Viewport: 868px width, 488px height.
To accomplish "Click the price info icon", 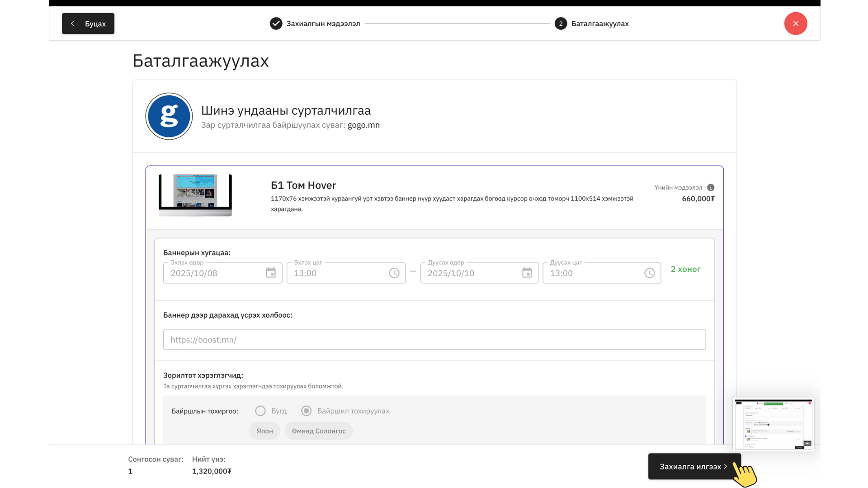I will pyautogui.click(x=711, y=188).
